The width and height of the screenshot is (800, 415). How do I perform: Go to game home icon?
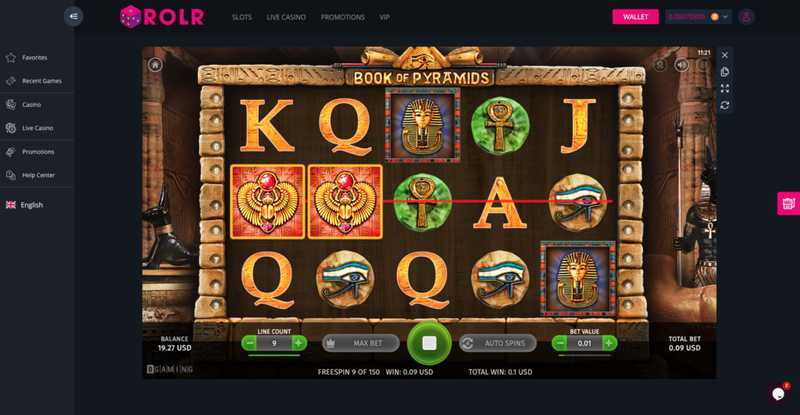(155, 65)
